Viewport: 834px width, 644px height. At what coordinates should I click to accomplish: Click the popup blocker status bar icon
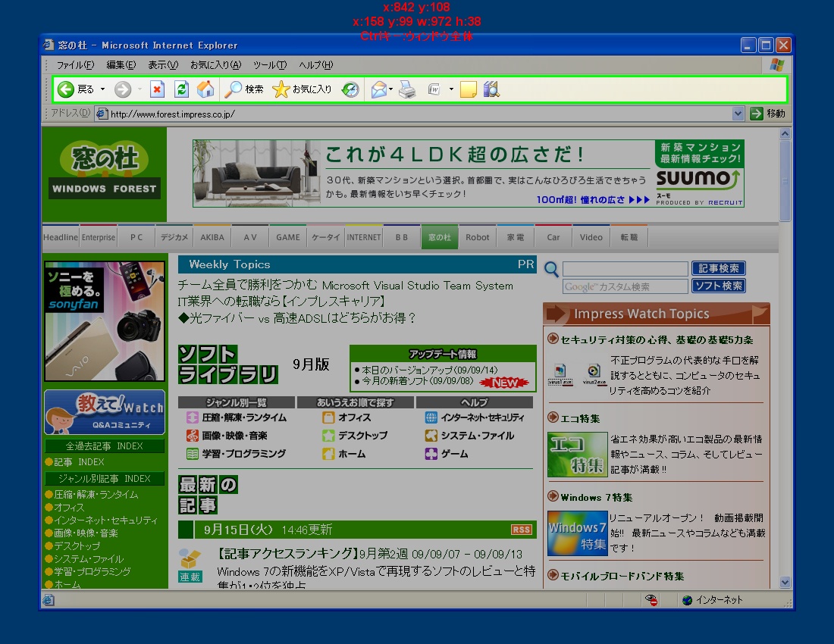[x=651, y=600]
